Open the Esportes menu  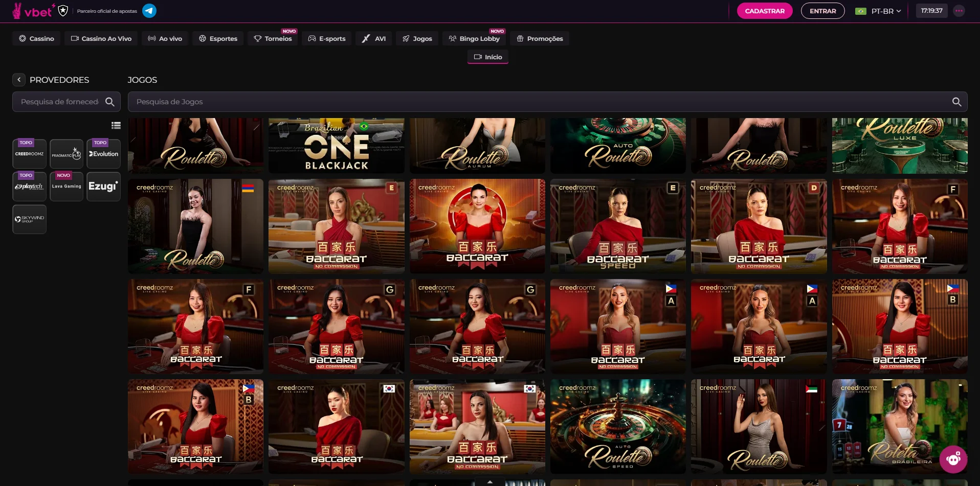(218, 38)
